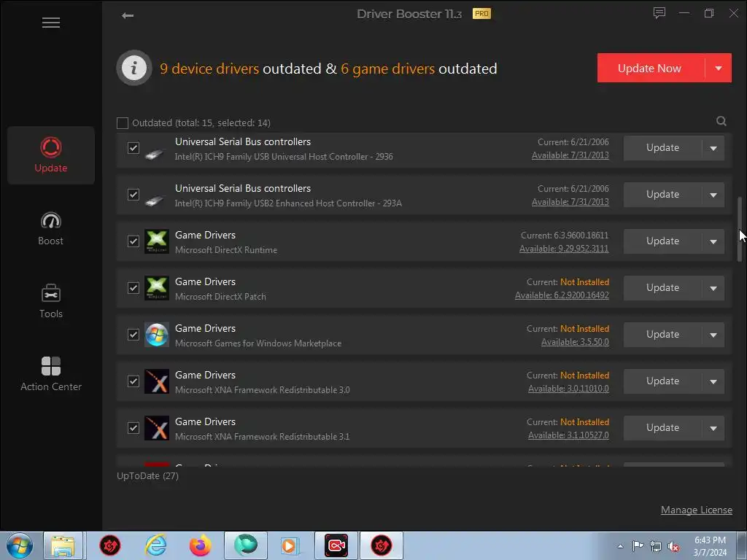Click the PRO badge in title bar
Viewport: 747px width, 560px height.
click(481, 14)
